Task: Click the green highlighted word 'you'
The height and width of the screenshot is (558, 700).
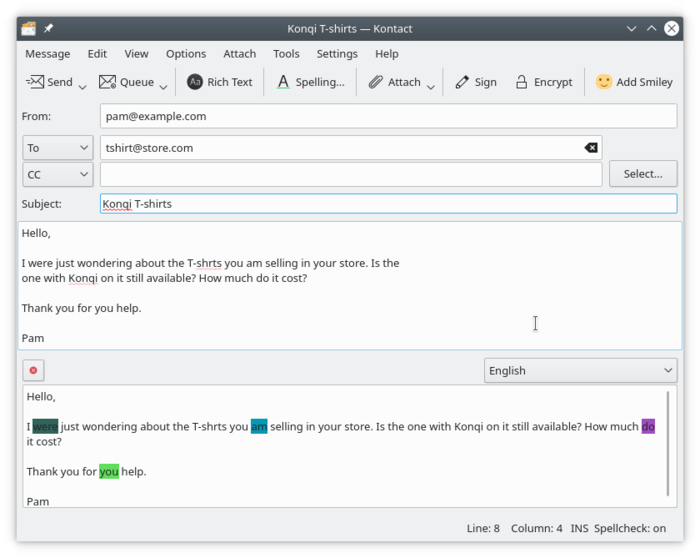Action: (x=109, y=471)
